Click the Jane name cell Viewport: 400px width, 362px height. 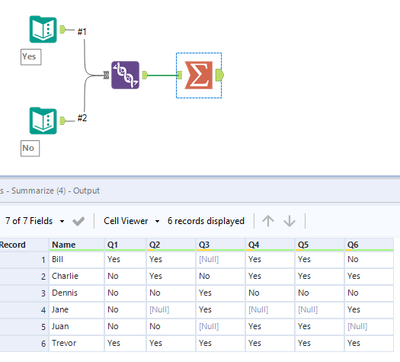76,310
